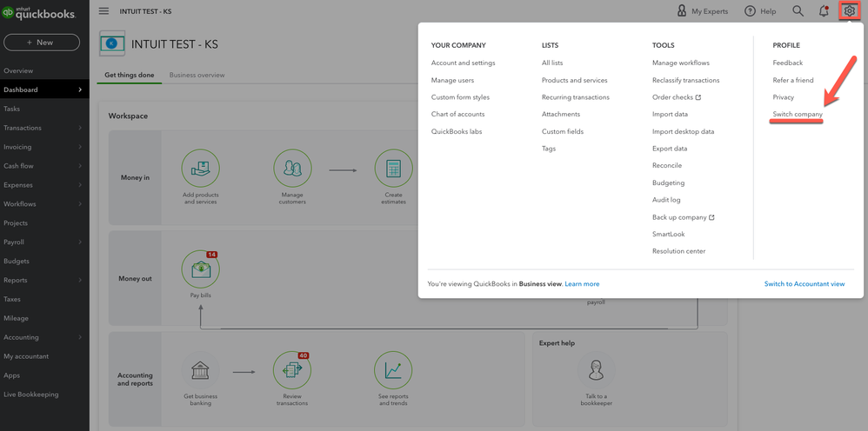Open Reclassify transactions tool
Screen dimensions: 868x431
[x=686, y=80]
